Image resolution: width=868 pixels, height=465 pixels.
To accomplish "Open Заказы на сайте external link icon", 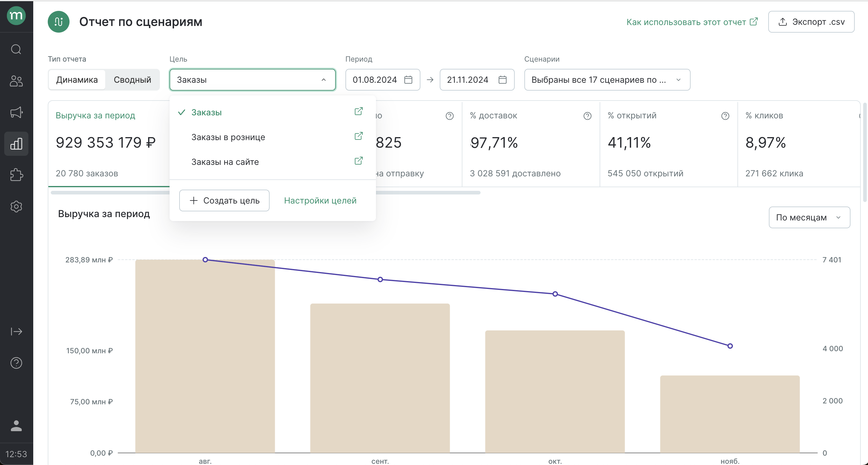I will 358,161.
